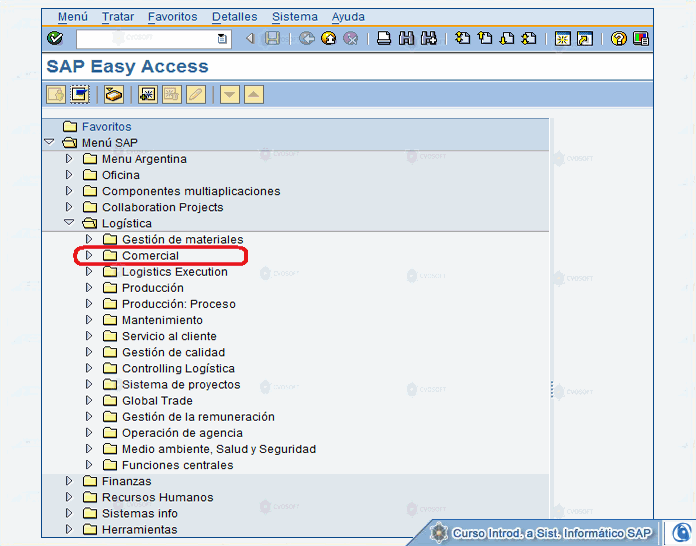This screenshot has height=546, width=696.
Task: Expand the Gestión de materiales node
Action: 89,239
